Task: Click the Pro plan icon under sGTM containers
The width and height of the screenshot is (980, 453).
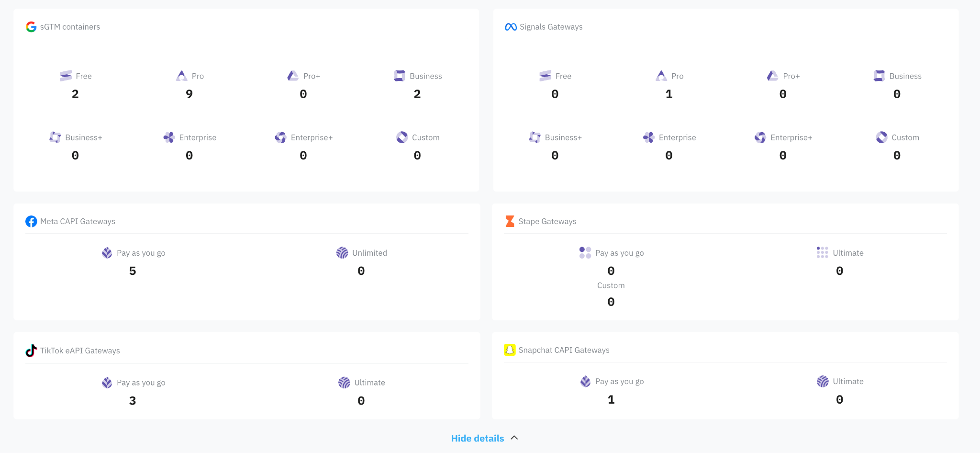Action: point(182,76)
